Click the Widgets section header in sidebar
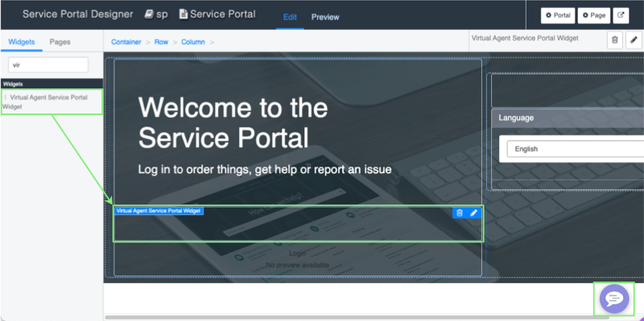The width and height of the screenshot is (644, 321). click(x=52, y=84)
